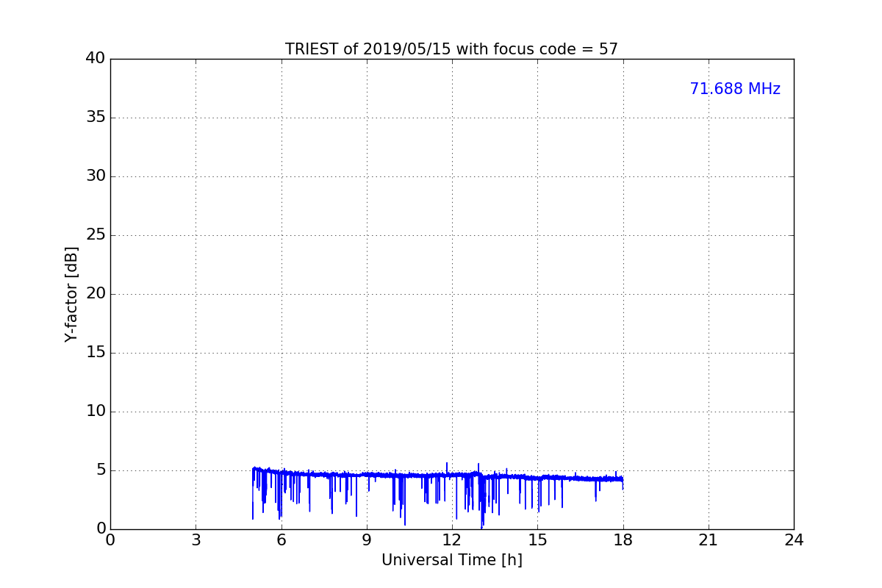The image size is (882, 588).
Task: Click x-axis tick label 3
Action: (x=196, y=540)
